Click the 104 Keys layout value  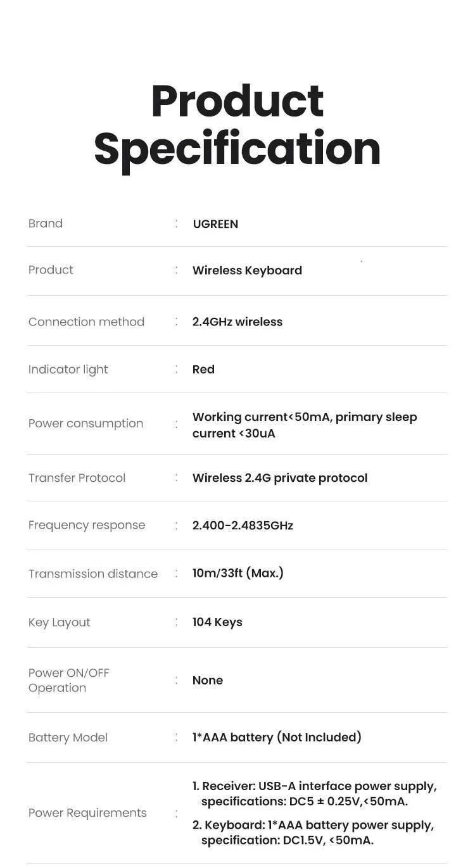217,622
